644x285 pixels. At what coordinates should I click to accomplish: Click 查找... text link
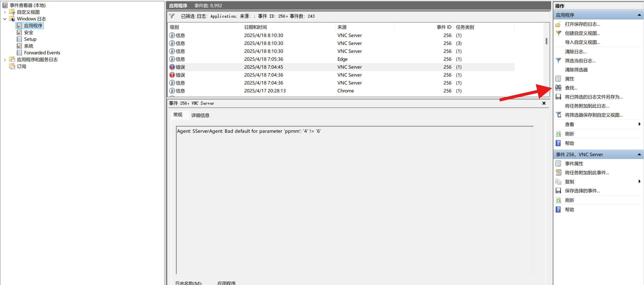[x=571, y=88]
